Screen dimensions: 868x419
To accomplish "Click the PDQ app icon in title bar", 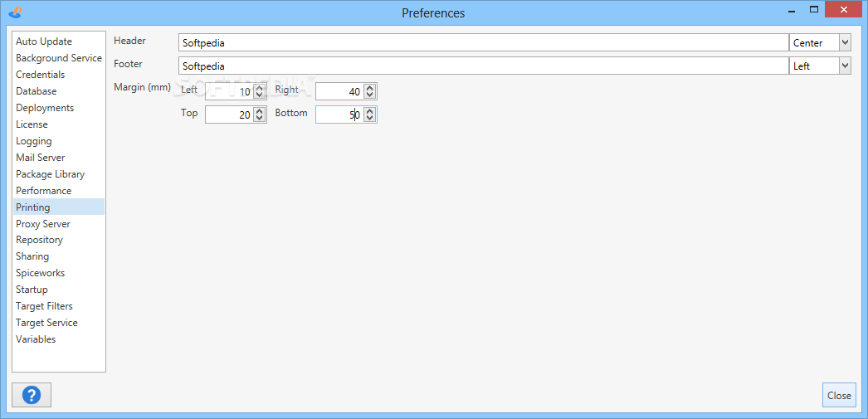I will 16,12.
